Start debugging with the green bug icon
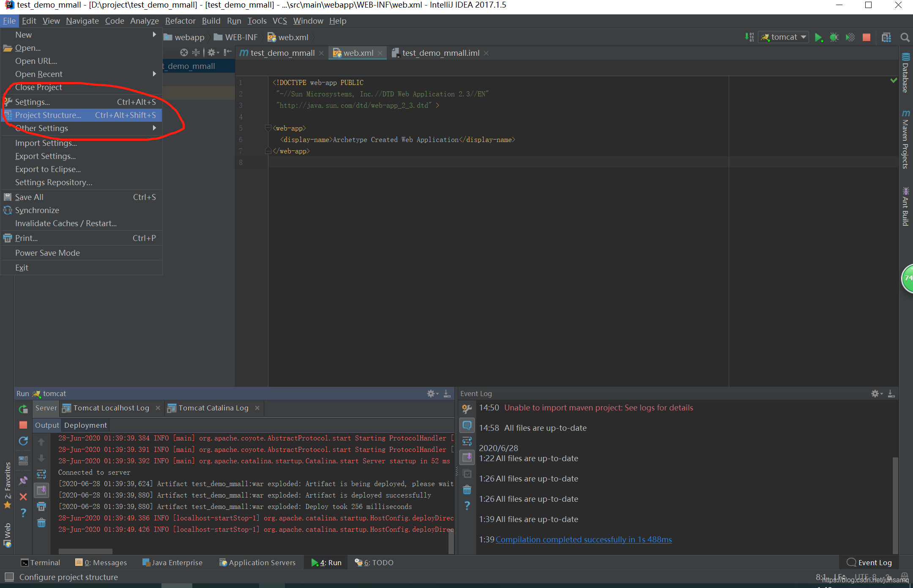 (x=834, y=37)
